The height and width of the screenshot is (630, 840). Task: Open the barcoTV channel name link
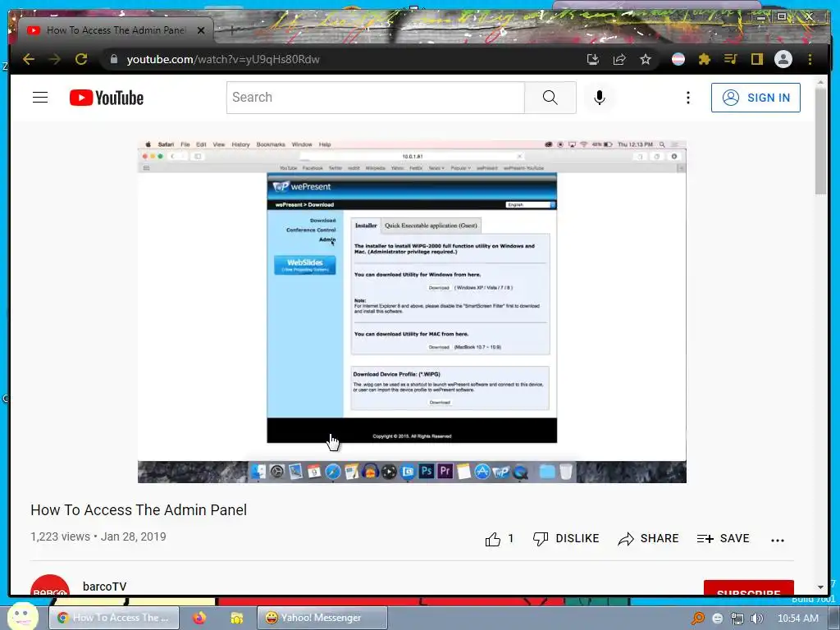tap(104, 587)
